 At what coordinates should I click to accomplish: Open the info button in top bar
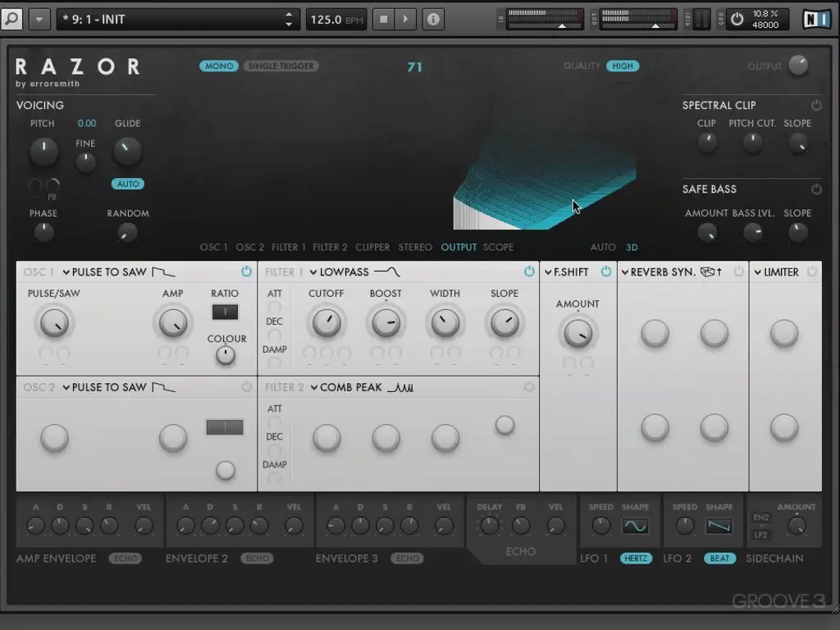(433, 20)
